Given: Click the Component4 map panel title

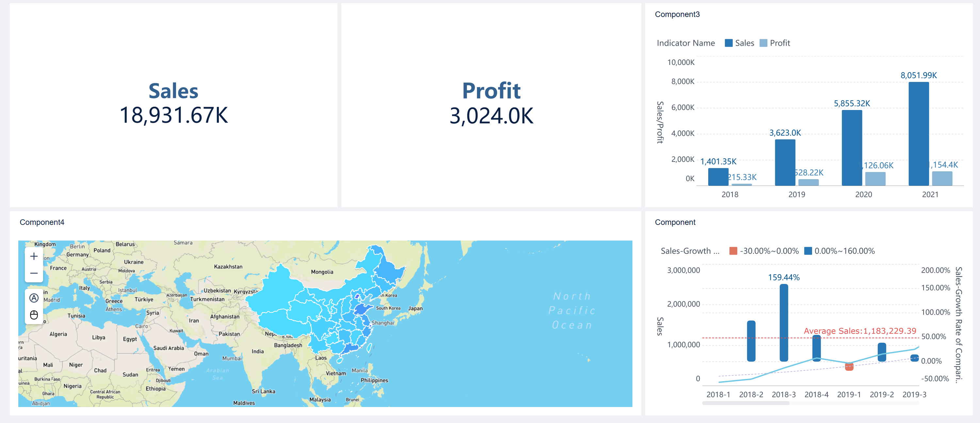Looking at the screenshot, I should 42,222.
